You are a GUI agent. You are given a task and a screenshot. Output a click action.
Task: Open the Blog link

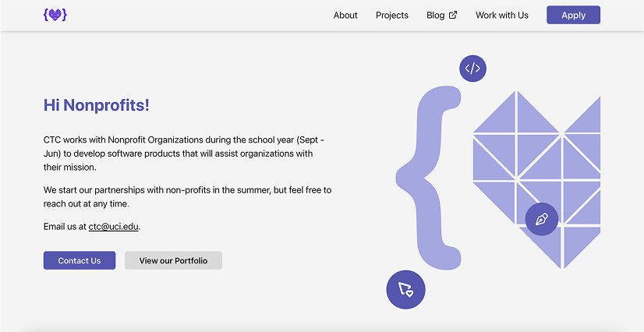click(x=435, y=16)
